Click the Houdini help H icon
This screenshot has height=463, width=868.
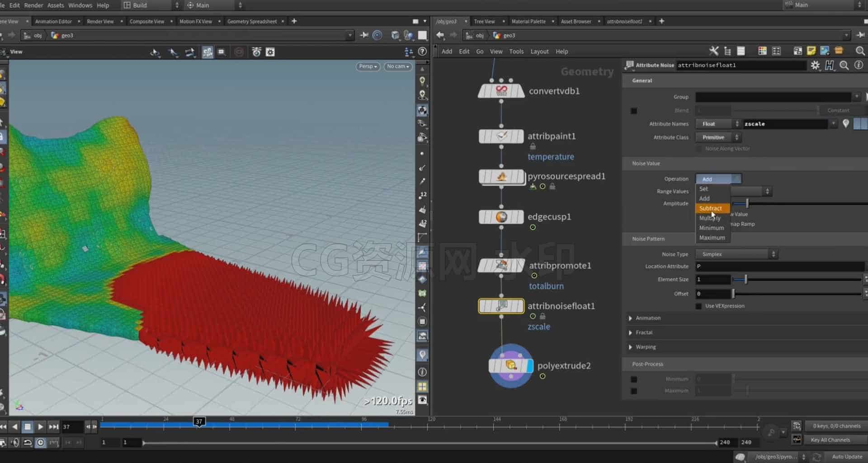pos(830,65)
